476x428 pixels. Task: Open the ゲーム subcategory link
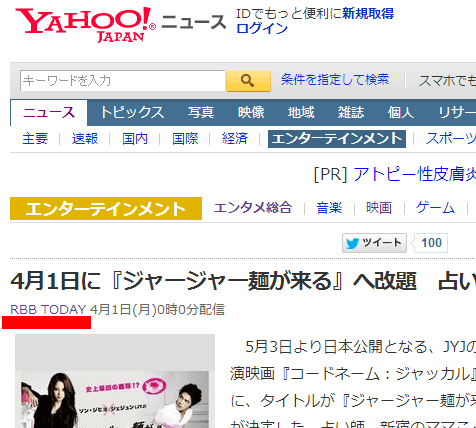[435, 208]
